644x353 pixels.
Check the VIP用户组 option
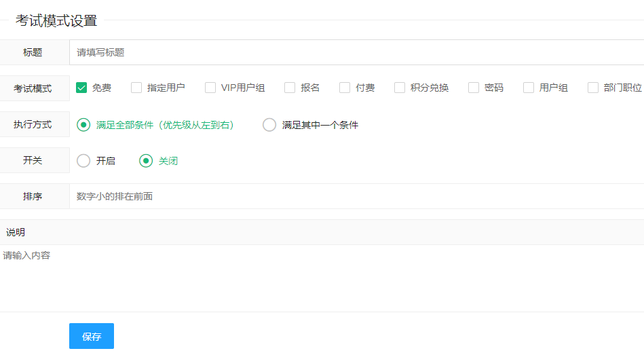click(210, 88)
